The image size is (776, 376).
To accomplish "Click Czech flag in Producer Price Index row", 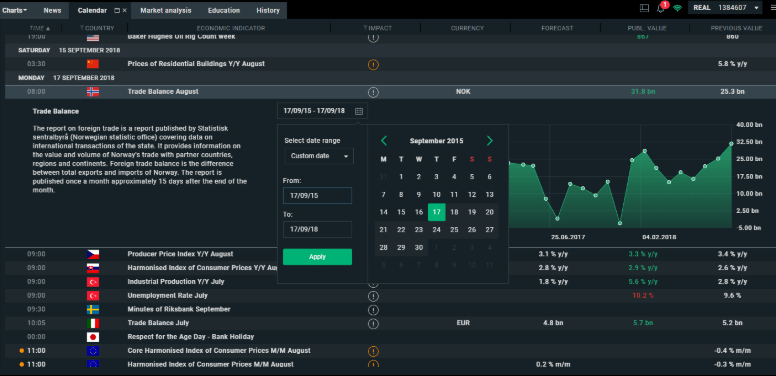I will (x=93, y=254).
